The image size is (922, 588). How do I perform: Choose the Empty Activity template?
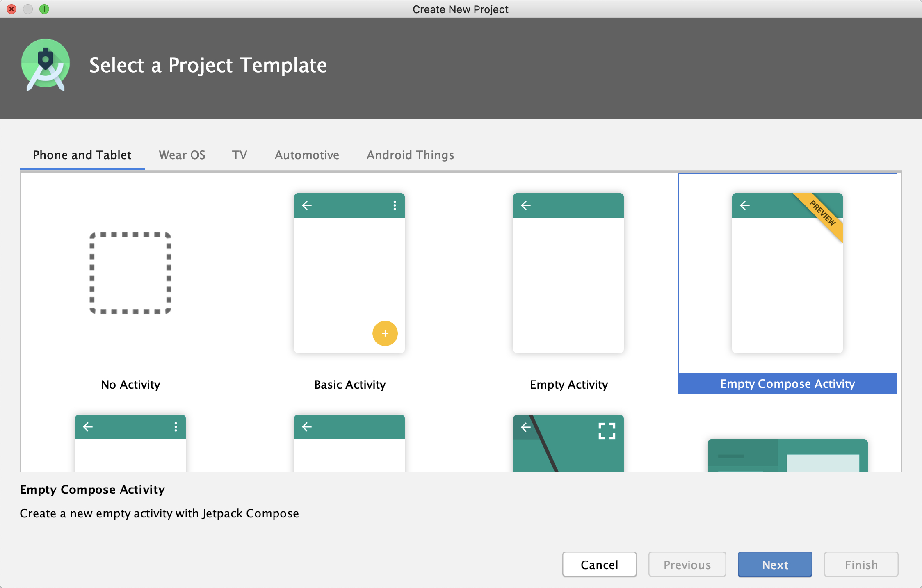coord(568,273)
